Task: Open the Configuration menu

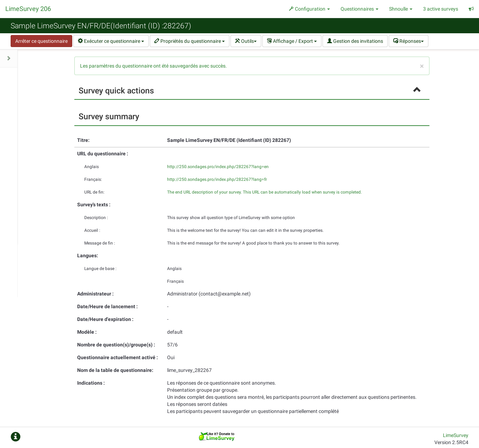Action: coord(309,9)
